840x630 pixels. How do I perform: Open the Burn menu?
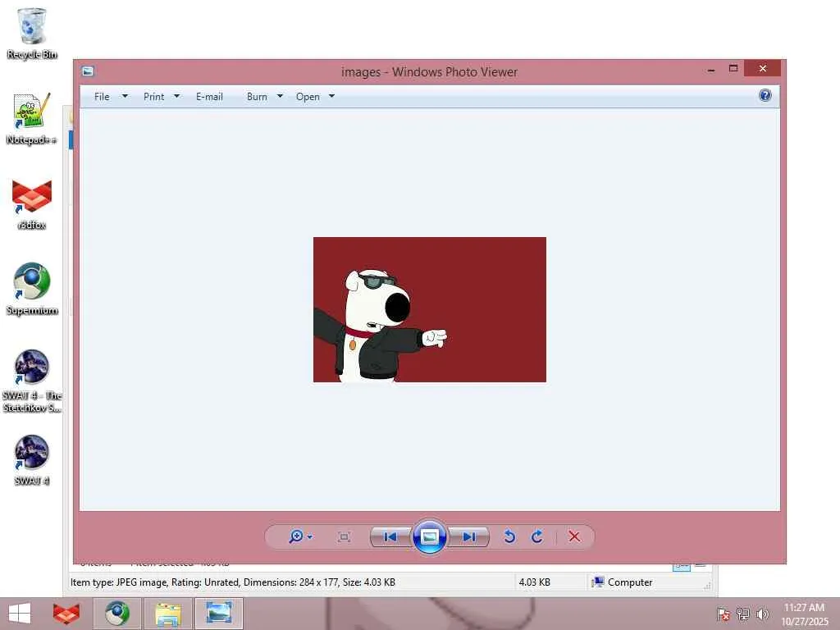coord(257,97)
